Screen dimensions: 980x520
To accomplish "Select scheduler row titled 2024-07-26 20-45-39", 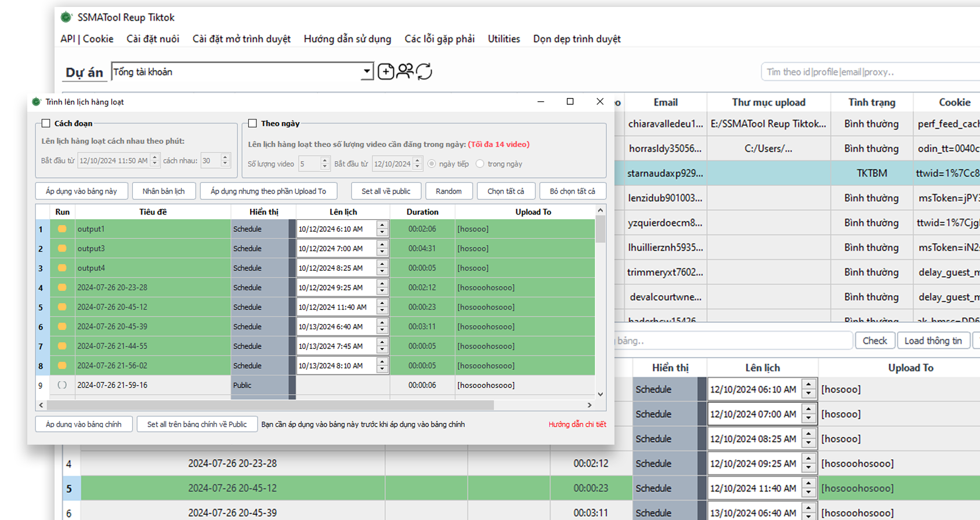I will [153, 327].
